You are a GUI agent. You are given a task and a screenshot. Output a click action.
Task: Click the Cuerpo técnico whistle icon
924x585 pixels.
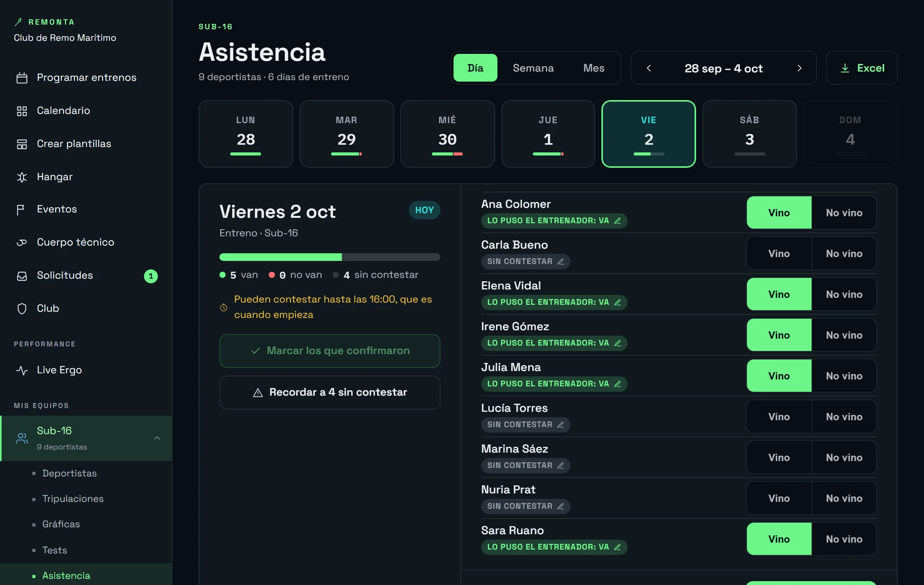point(22,242)
